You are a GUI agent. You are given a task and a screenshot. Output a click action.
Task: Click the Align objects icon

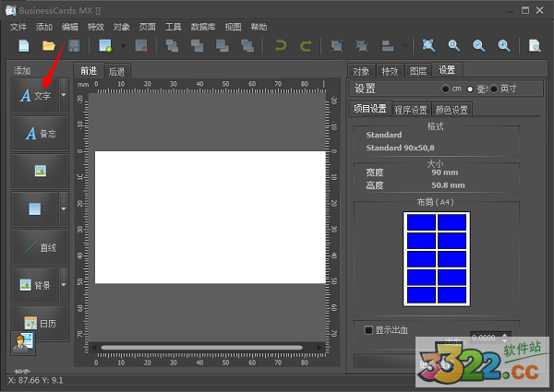click(x=388, y=46)
